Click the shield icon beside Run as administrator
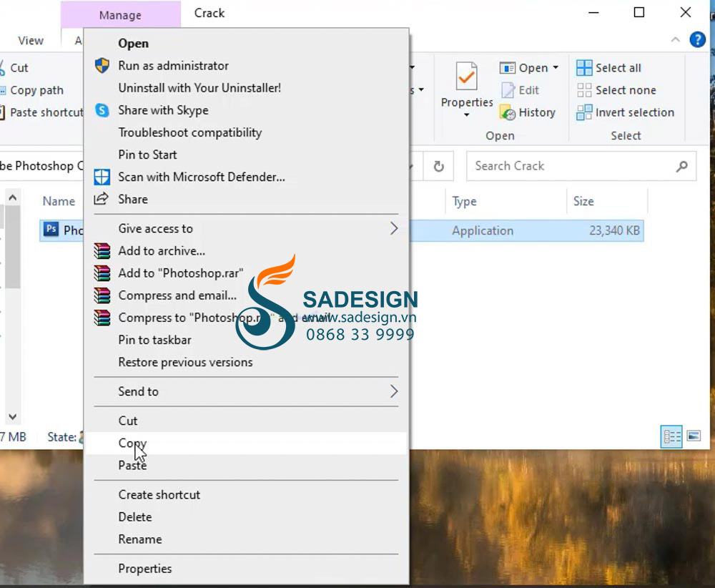 (102, 66)
